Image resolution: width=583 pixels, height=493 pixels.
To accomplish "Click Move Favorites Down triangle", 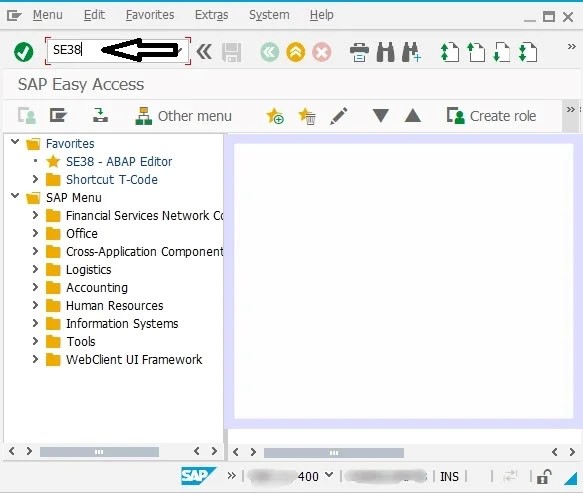I will 381,116.
